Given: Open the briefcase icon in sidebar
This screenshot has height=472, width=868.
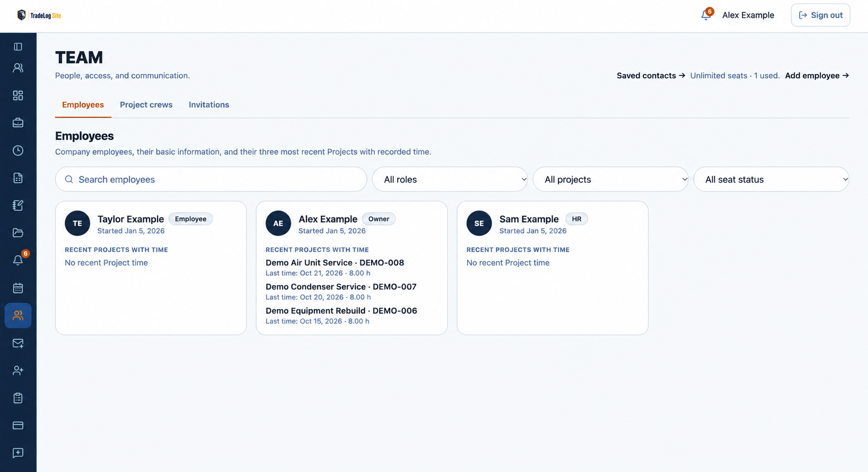Looking at the screenshot, I should pyautogui.click(x=18, y=123).
